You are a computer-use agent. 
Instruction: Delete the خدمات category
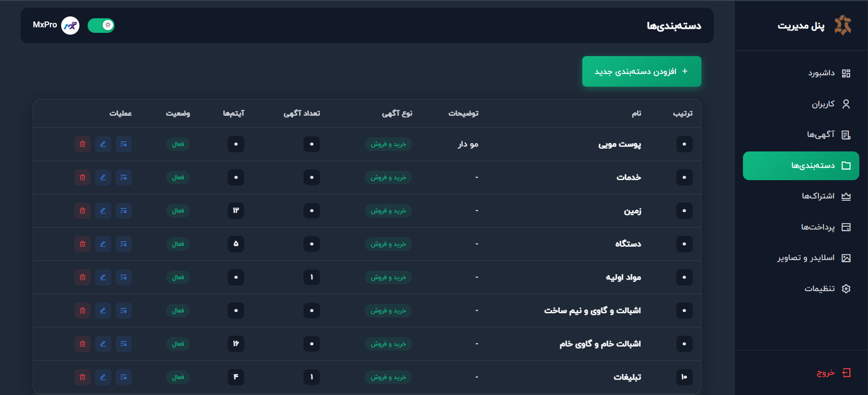click(83, 177)
